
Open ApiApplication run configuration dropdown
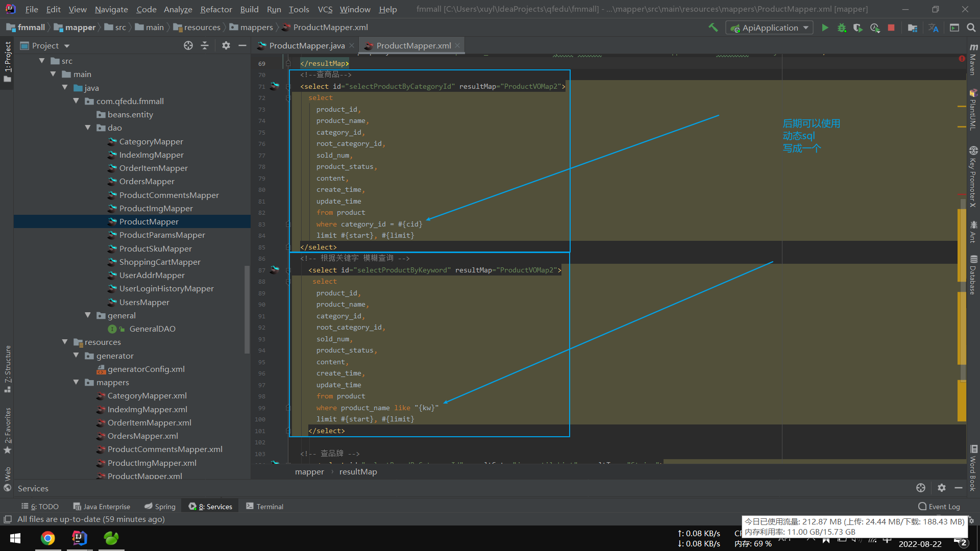tap(769, 28)
